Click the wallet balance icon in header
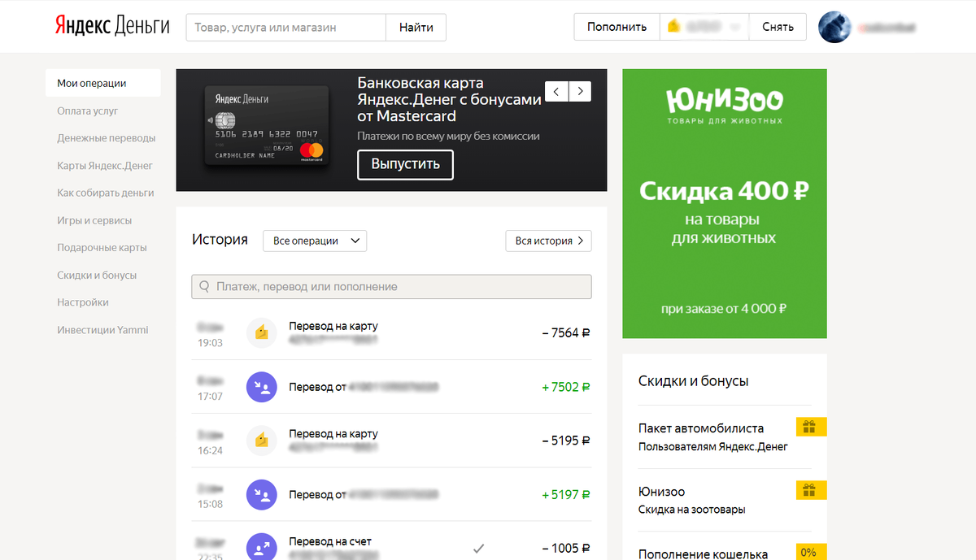The height and width of the screenshot is (560, 976). [x=673, y=27]
